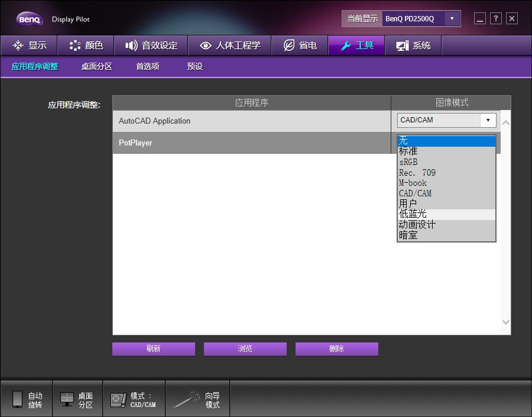Select the 工具 tools tab
The height and width of the screenshot is (417, 532).
point(356,45)
